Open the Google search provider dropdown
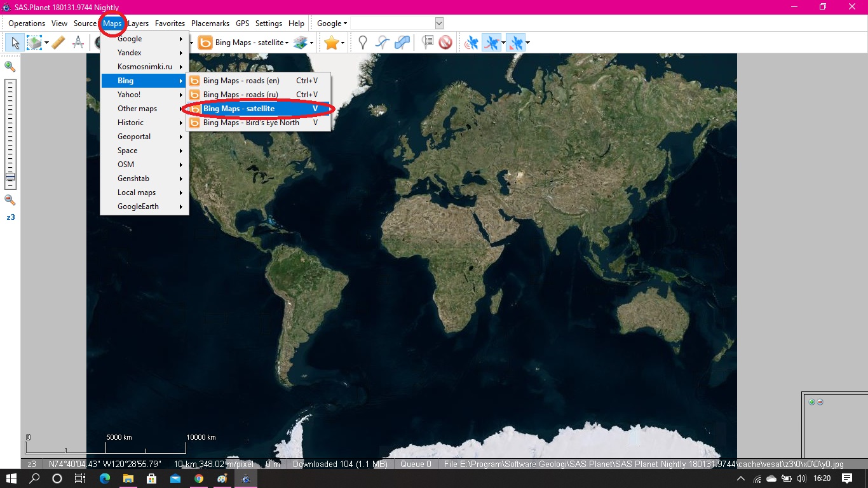This screenshot has width=868, height=488. (332, 24)
